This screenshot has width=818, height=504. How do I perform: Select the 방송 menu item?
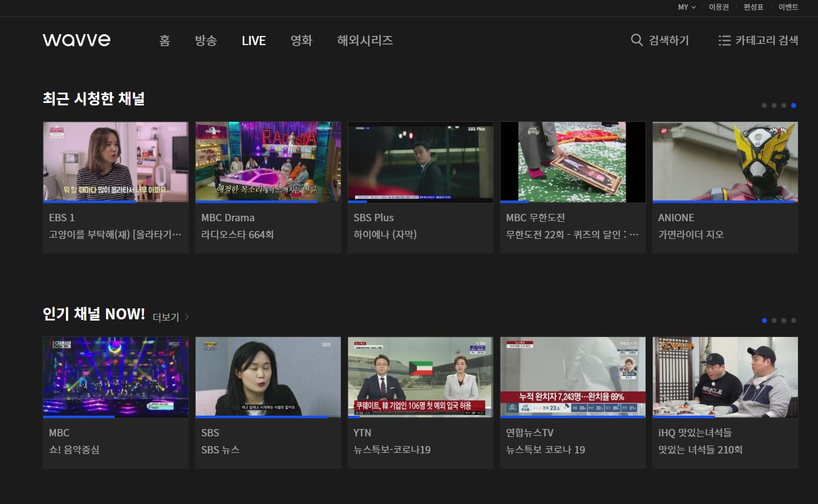pyautogui.click(x=206, y=40)
